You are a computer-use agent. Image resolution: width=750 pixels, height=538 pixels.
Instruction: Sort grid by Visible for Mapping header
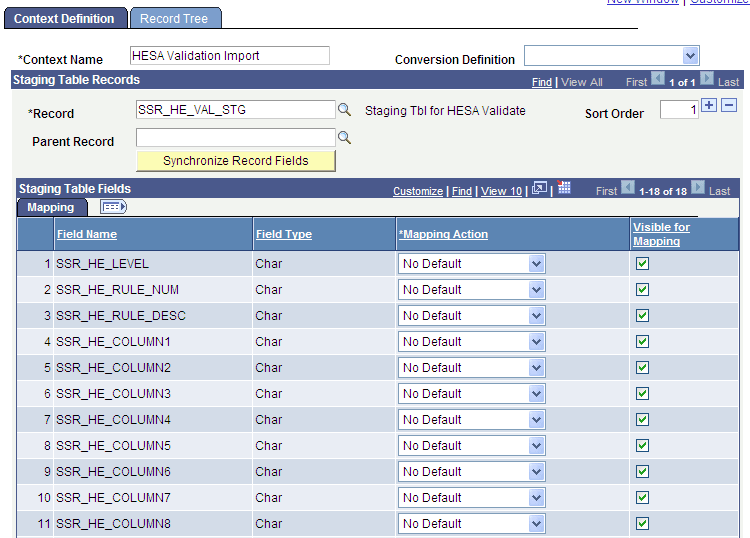(662, 234)
